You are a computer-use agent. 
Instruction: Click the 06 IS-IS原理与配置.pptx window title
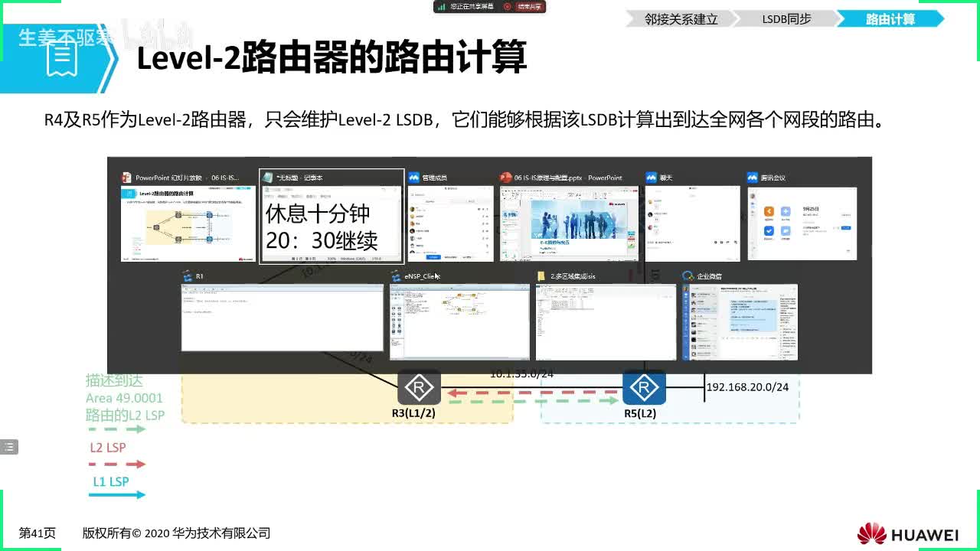(568, 178)
